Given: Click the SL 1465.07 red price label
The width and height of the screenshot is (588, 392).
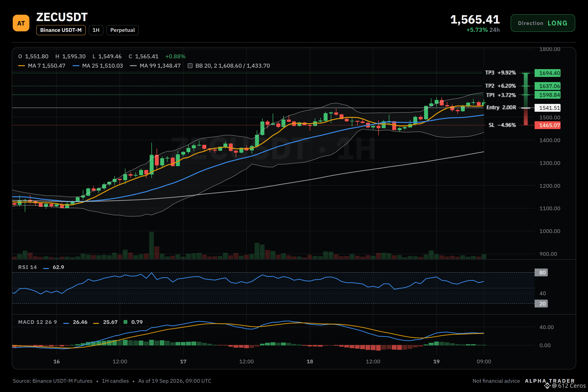Looking at the screenshot, I should 547,125.
